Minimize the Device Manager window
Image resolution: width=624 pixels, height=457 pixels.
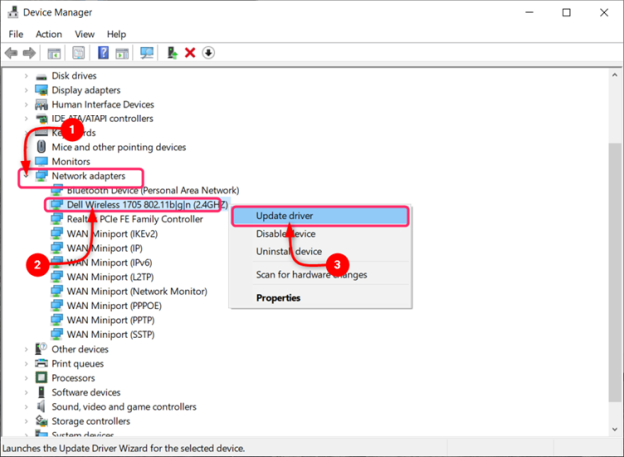529,12
